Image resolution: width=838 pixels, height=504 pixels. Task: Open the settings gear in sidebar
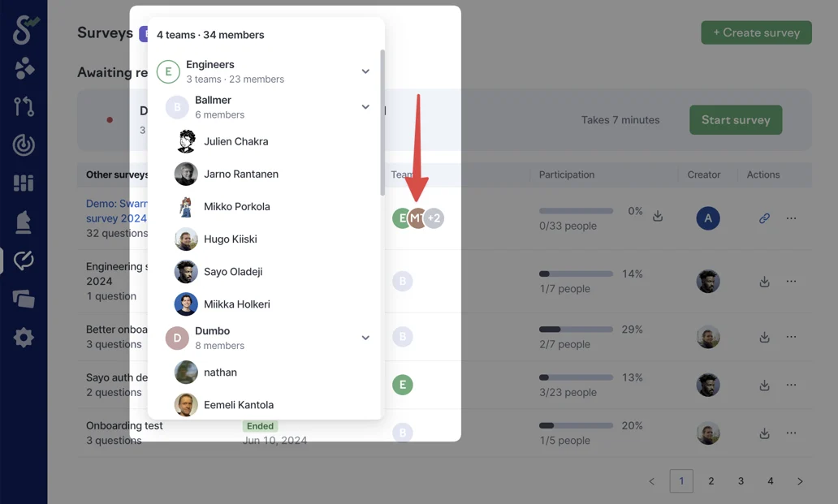coord(24,338)
